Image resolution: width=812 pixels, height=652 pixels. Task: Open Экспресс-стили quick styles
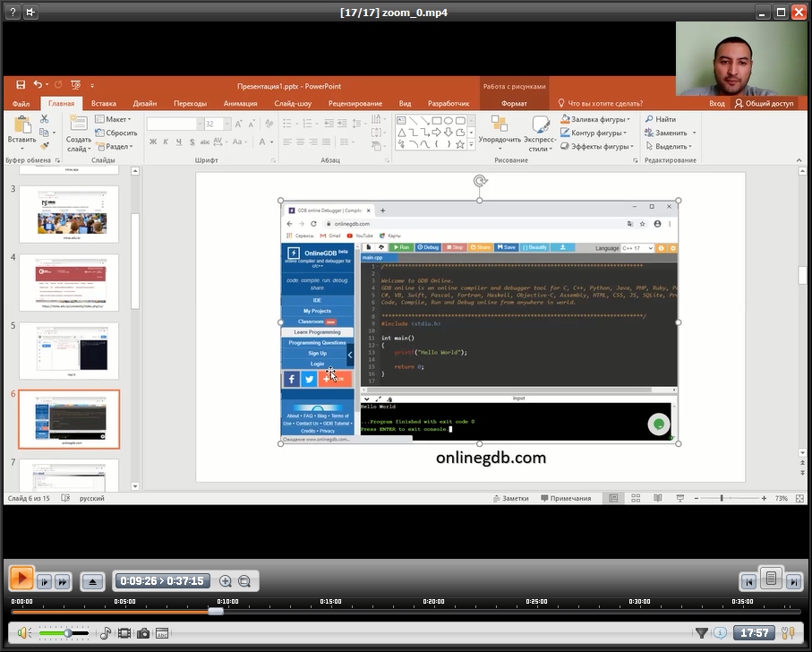click(x=540, y=133)
